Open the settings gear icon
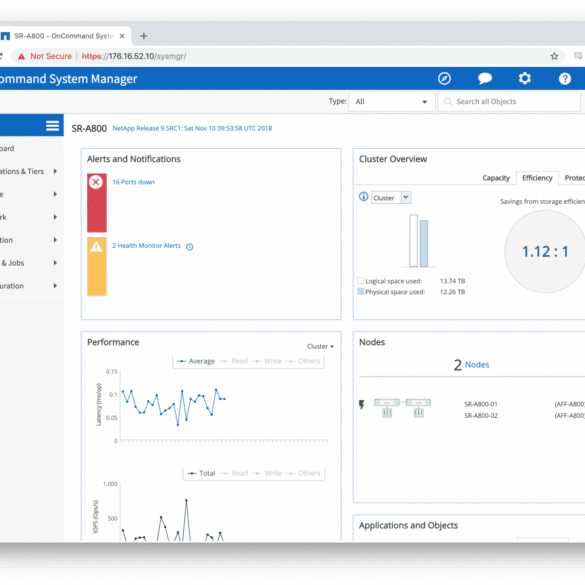Viewport: 585px width, 585px height. click(525, 78)
